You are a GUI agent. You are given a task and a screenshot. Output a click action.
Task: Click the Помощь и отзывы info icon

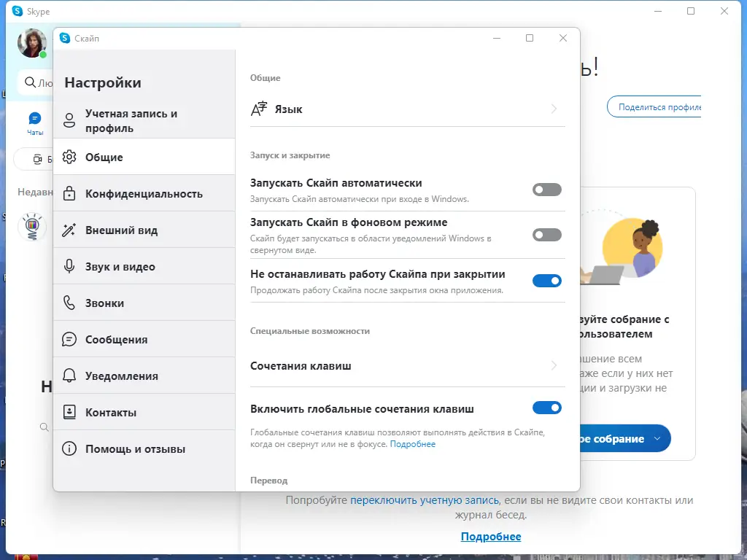pos(69,448)
